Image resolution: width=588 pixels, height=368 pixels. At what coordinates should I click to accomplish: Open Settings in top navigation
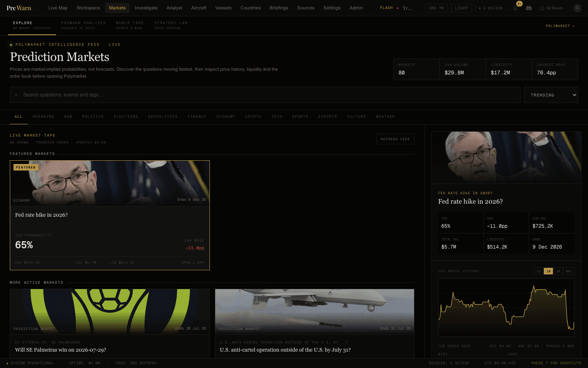pyautogui.click(x=332, y=8)
